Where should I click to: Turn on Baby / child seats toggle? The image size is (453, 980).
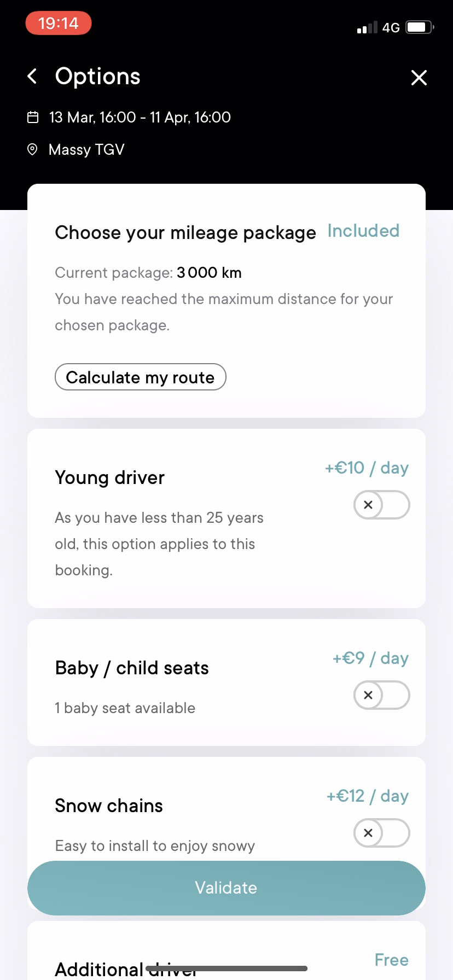pyautogui.click(x=381, y=695)
